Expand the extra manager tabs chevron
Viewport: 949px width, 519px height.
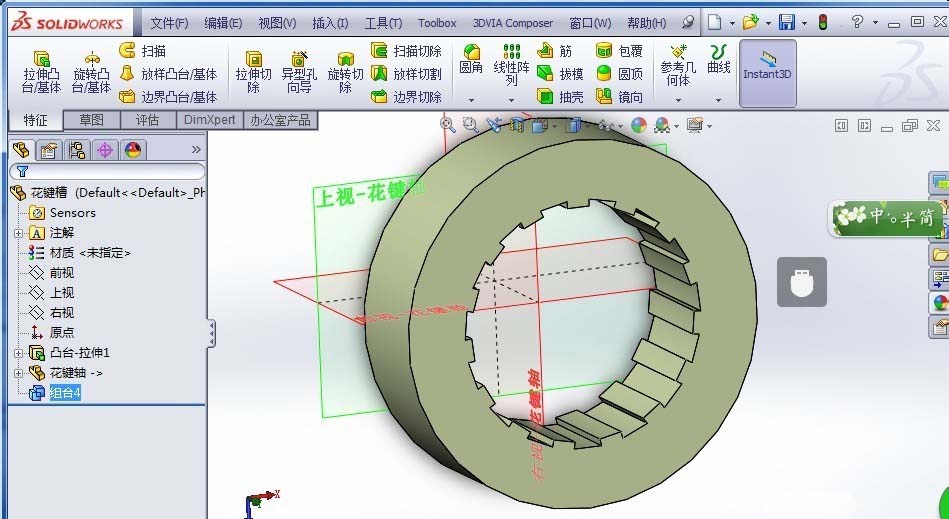pyautogui.click(x=196, y=149)
